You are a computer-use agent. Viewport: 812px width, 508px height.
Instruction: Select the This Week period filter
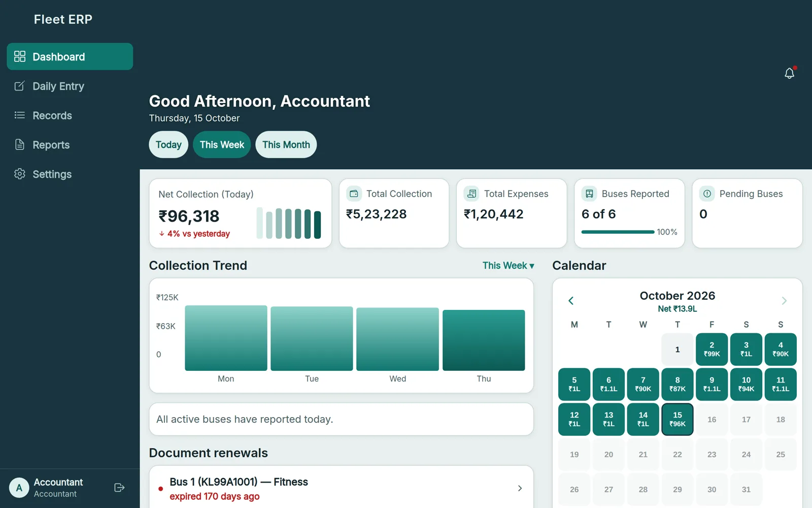(x=222, y=145)
